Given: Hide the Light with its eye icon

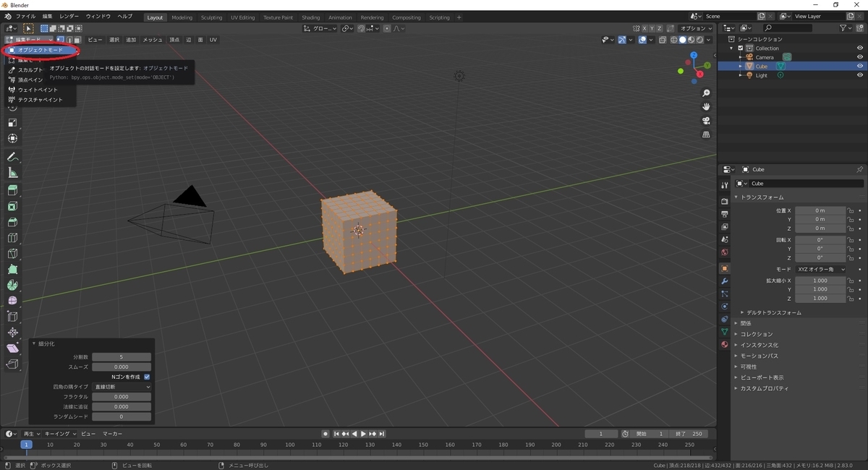Looking at the screenshot, I should tap(860, 75).
